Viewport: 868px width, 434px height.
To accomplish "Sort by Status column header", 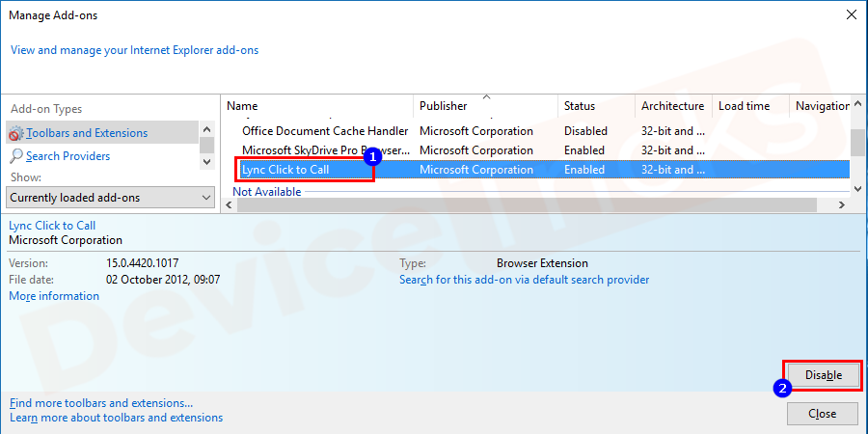I will [x=596, y=106].
